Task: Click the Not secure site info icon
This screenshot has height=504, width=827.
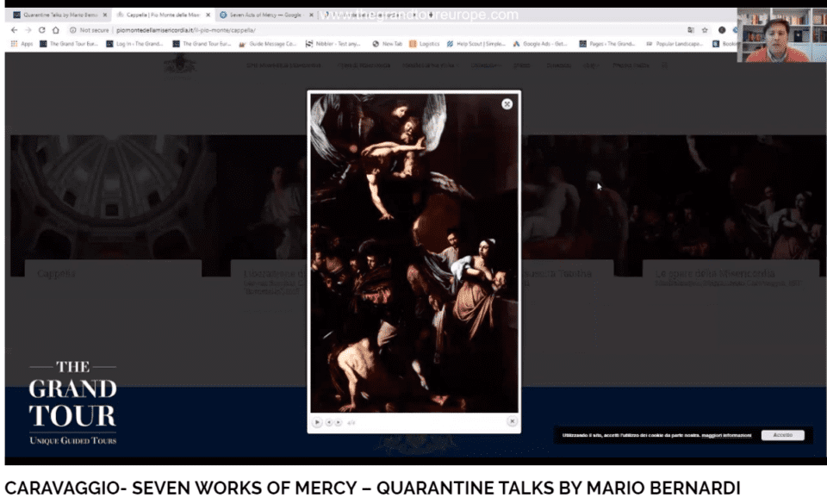Action: 72,30
